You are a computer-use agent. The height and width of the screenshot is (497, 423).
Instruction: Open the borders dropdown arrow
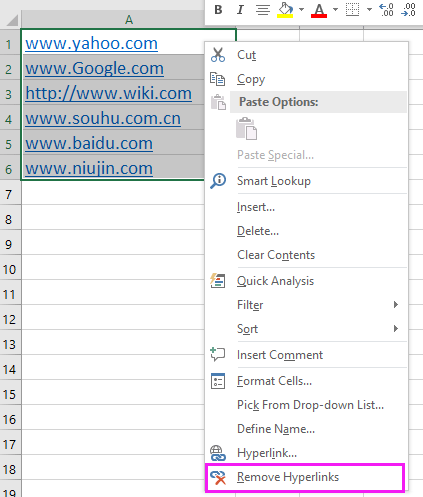[x=369, y=10]
